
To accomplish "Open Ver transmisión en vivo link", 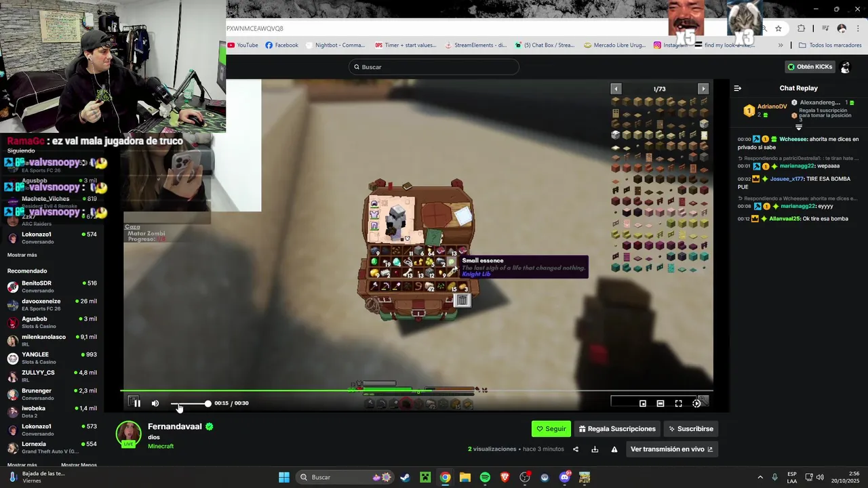I will (x=671, y=449).
